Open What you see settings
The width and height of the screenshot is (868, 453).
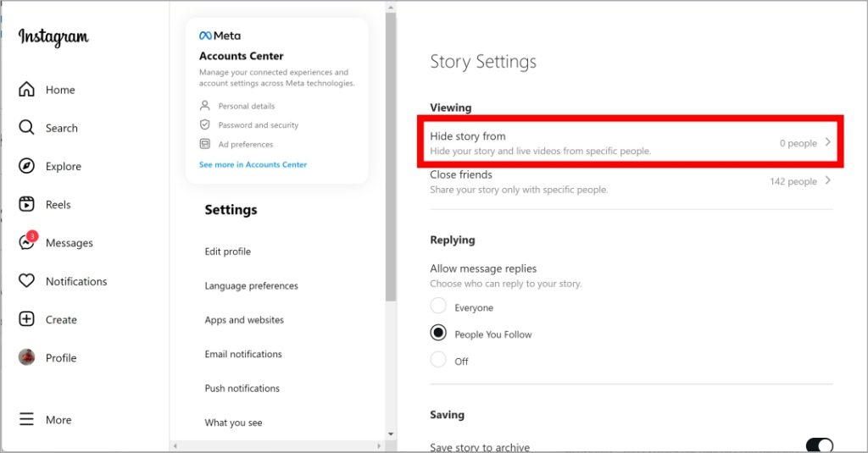click(233, 423)
